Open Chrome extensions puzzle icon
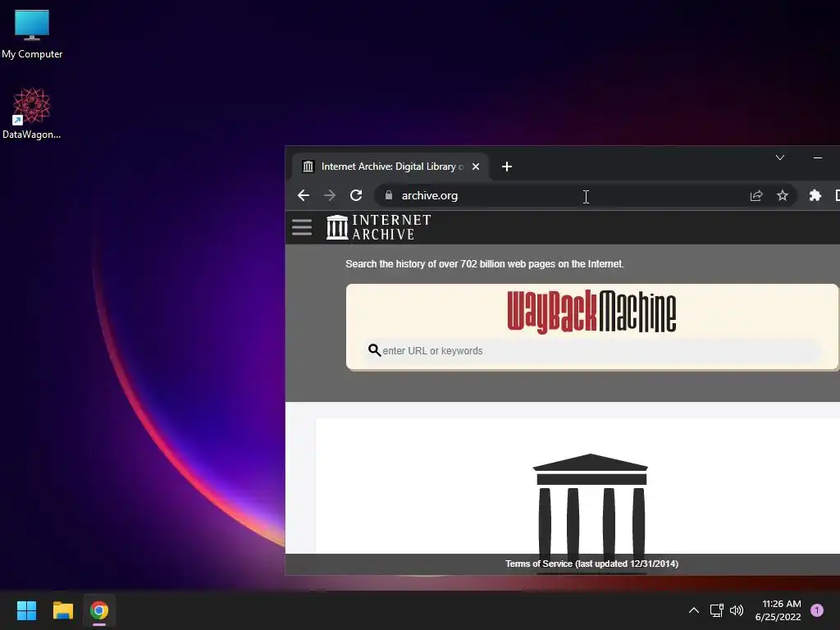 pyautogui.click(x=815, y=195)
